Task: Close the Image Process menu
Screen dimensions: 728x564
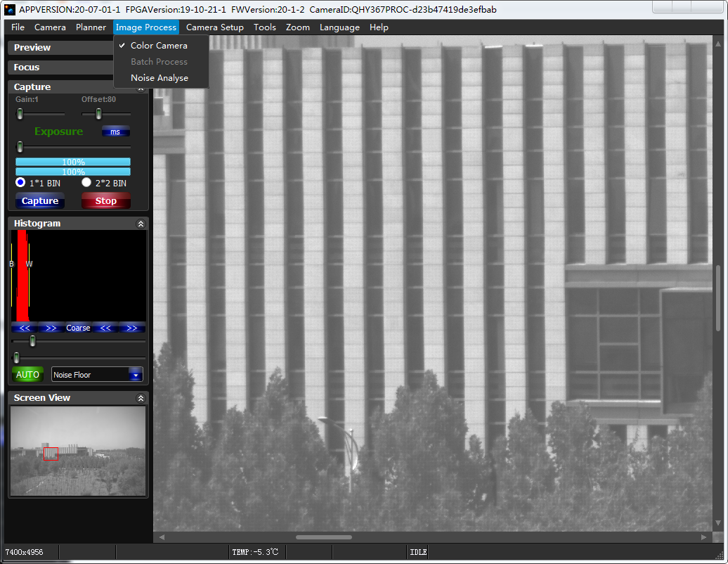Action: pos(145,27)
